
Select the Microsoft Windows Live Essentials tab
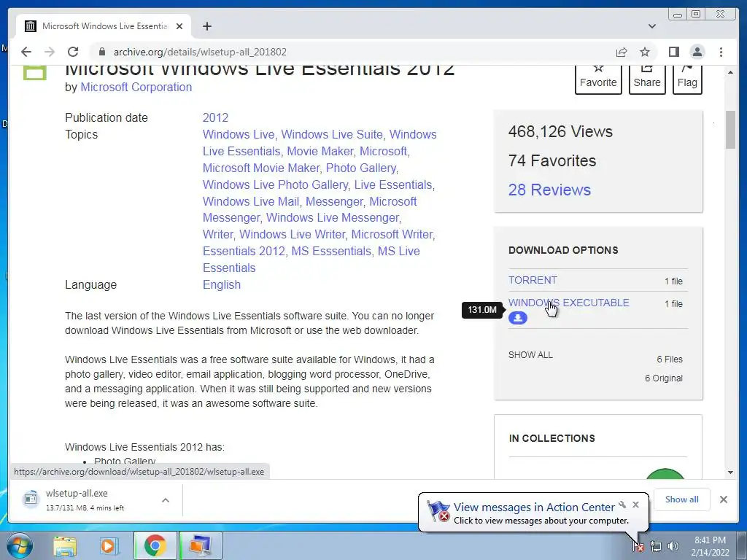tap(104, 26)
